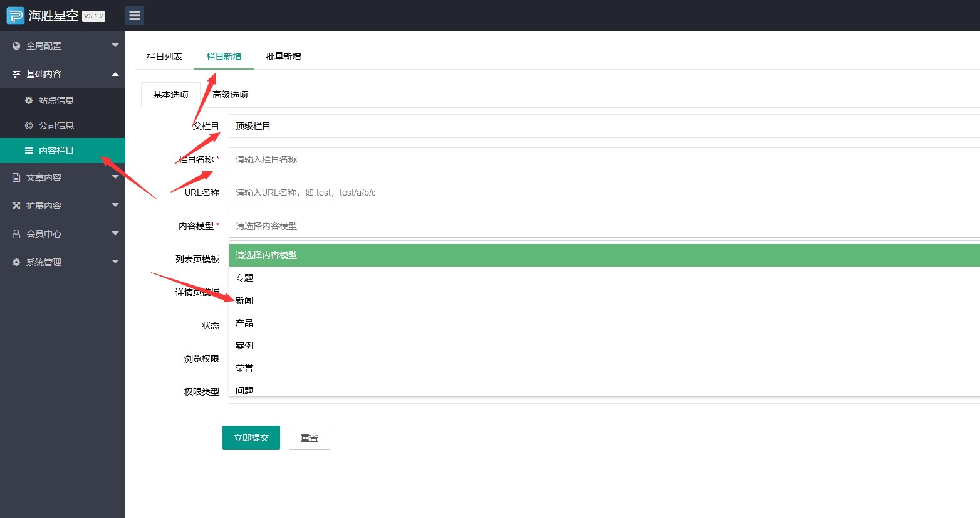
Task: Select 产品 from the model list
Action: point(604,323)
